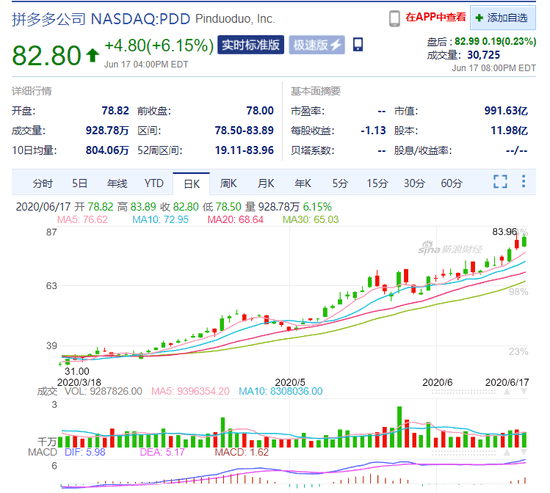Expand the volume panel with down triangle
Viewport: 550px width, 493px height.
pyautogui.click(x=523, y=392)
